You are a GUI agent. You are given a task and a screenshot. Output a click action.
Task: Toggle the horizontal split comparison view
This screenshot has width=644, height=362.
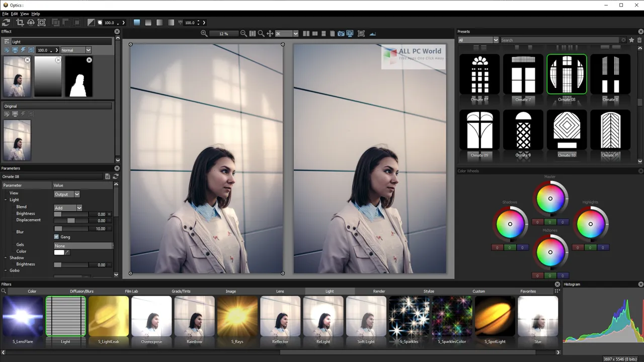click(324, 34)
